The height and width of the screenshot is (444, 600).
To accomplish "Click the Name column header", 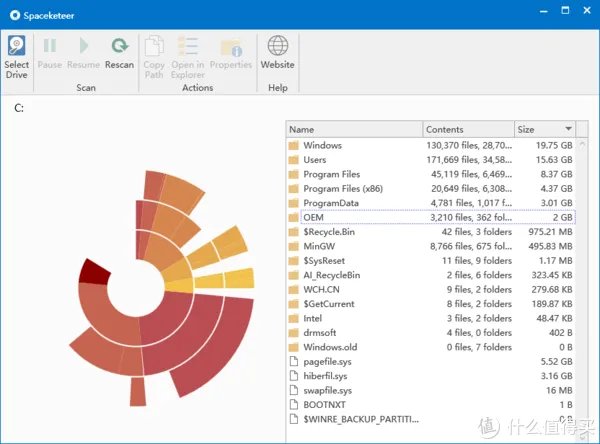I will coord(354,129).
